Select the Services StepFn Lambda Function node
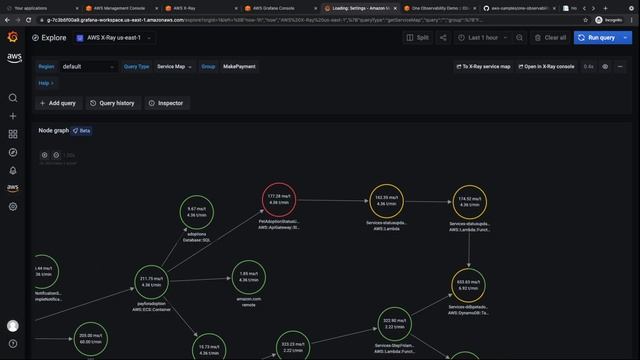 click(x=394, y=324)
